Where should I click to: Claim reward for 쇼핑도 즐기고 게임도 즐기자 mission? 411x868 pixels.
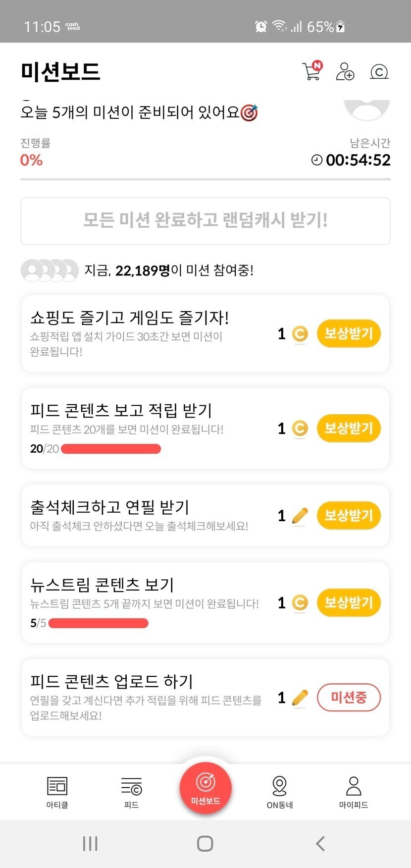pyautogui.click(x=349, y=333)
